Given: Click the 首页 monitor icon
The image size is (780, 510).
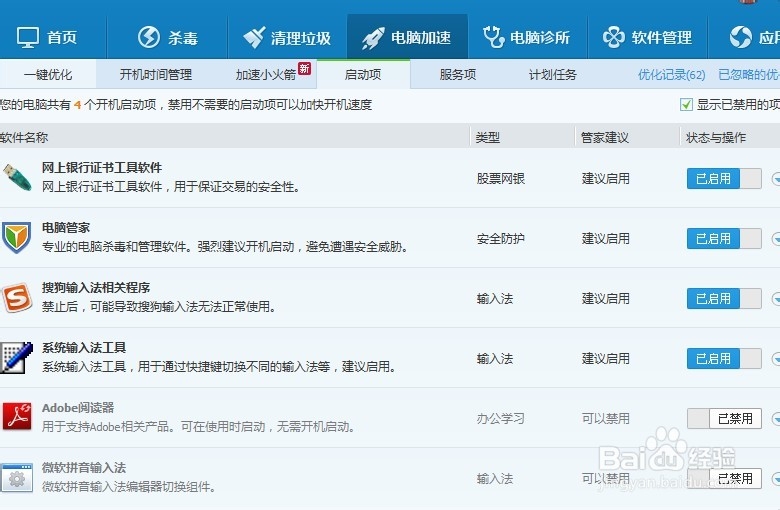Looking at the screenshot, I should coord(27,37).
